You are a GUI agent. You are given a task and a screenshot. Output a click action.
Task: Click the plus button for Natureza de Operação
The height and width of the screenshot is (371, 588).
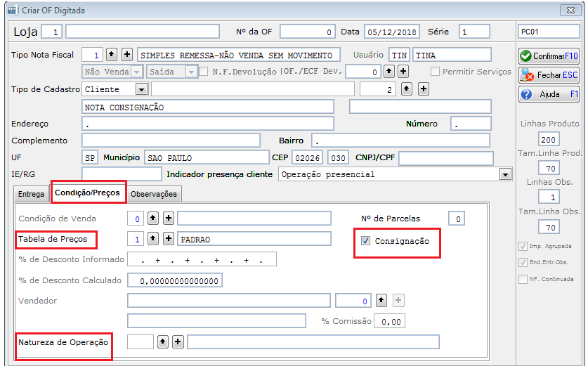[x=178, y=341]
